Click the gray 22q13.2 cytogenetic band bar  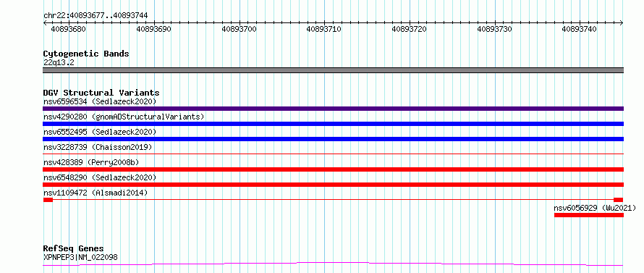coord(333,70)
